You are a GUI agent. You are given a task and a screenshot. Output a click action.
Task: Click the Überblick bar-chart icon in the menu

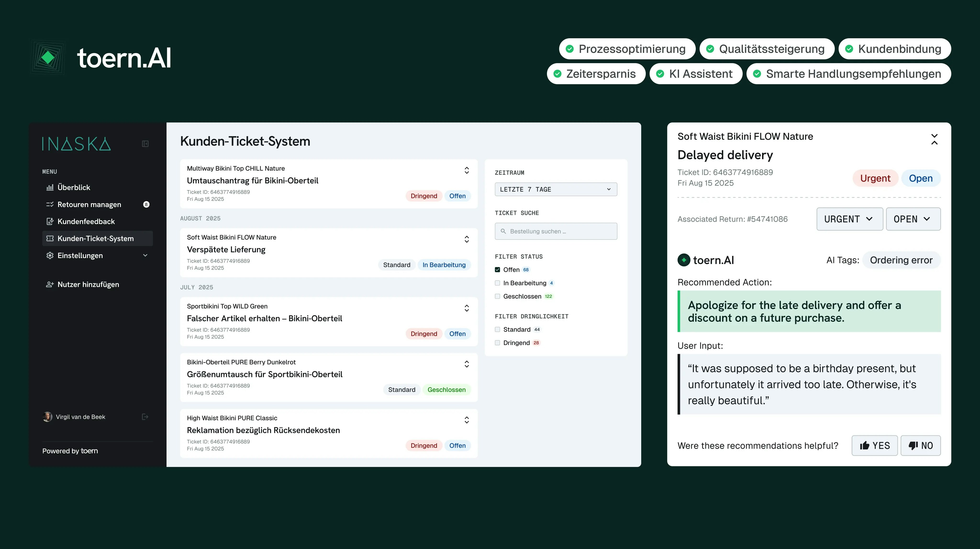pyautogui.click(x=50, y=188)
